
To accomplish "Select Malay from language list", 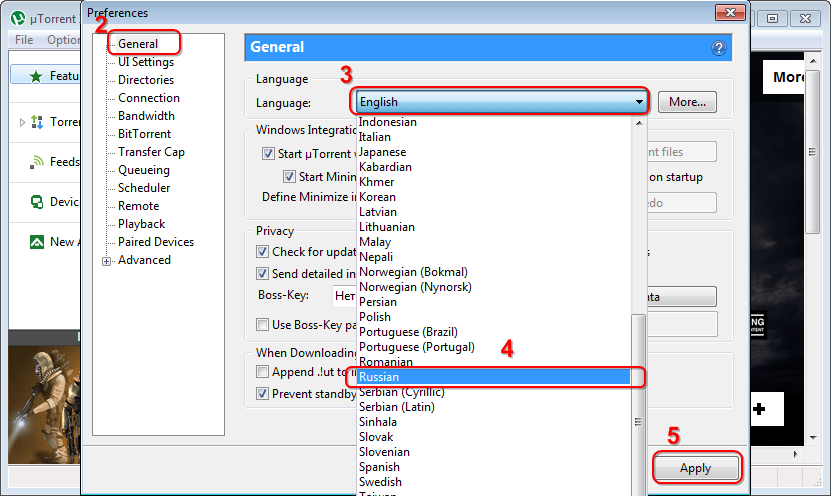I will (x=494, y=242).
